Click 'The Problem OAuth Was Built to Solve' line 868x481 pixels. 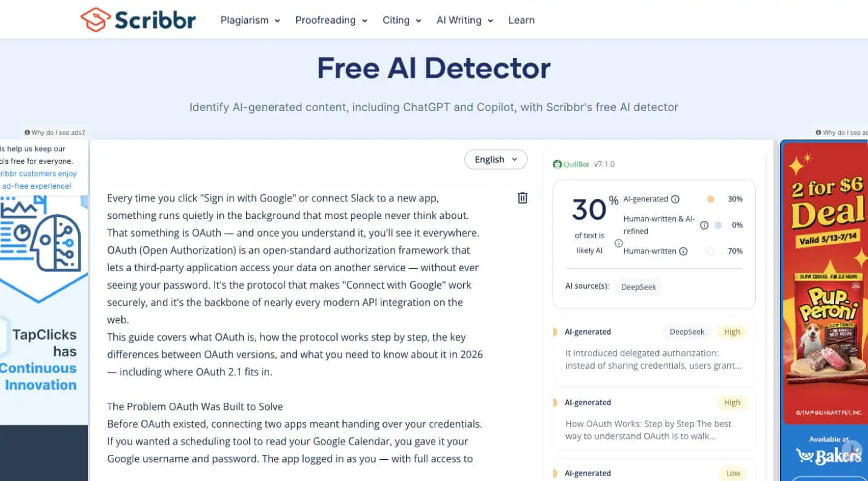point(195,406)
